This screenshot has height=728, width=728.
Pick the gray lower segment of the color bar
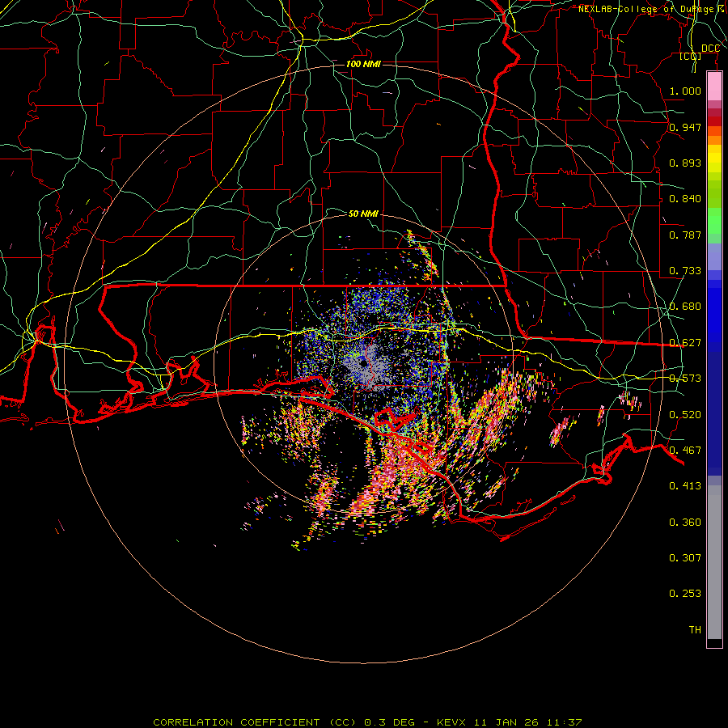tap(714, 562)
